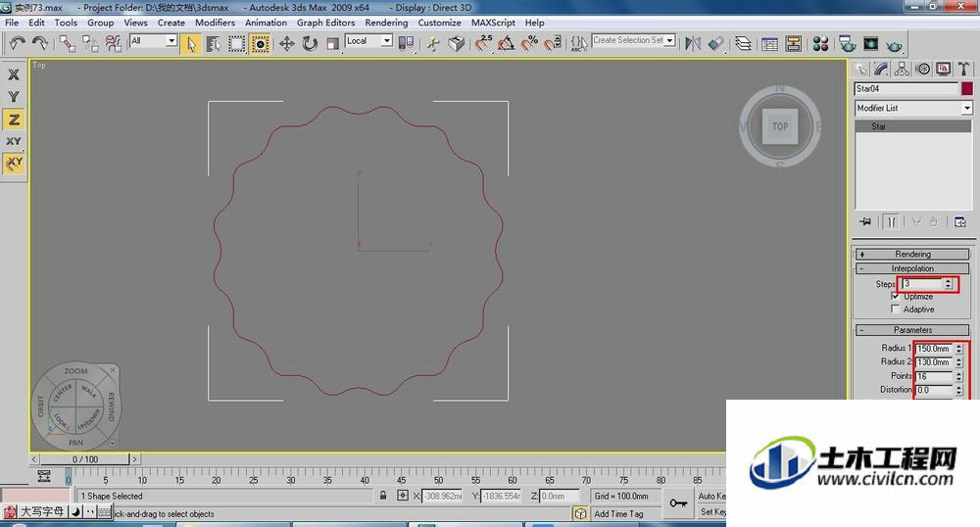The image size is (980, 527).
Task: Toggle Percent Snap icon
Action: pyautogui.click(x=529, y=43)
